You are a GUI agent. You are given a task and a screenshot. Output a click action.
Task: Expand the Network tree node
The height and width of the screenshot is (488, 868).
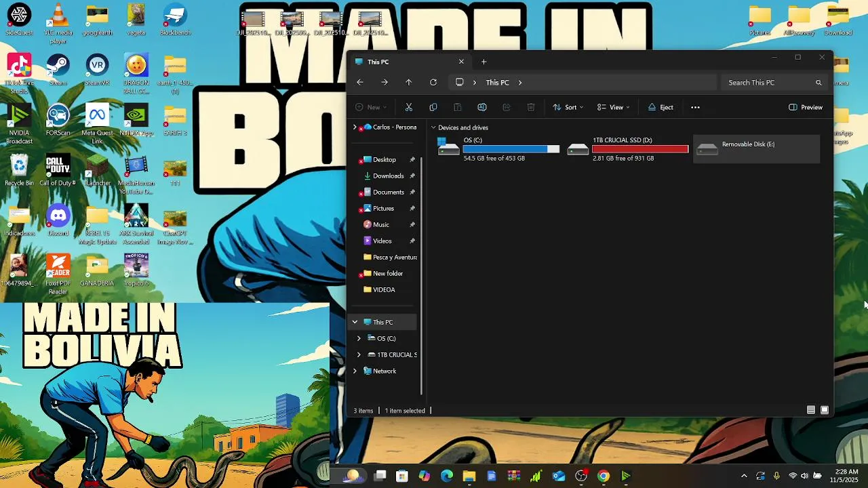pos(355,371)
